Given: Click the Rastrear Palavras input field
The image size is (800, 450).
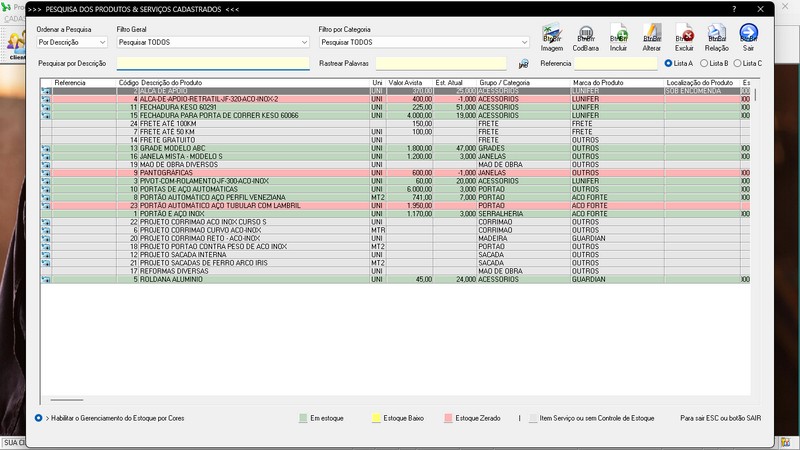Looking at the screenshot, I should pyautogui.click(x=441, y=63).
